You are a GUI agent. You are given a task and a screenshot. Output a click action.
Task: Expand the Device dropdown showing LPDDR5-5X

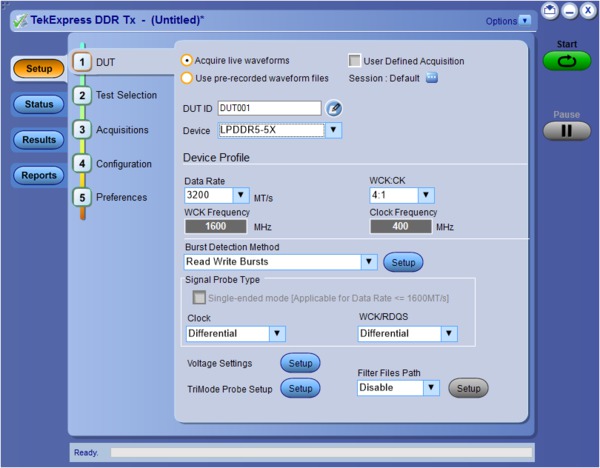pos(334,130)
